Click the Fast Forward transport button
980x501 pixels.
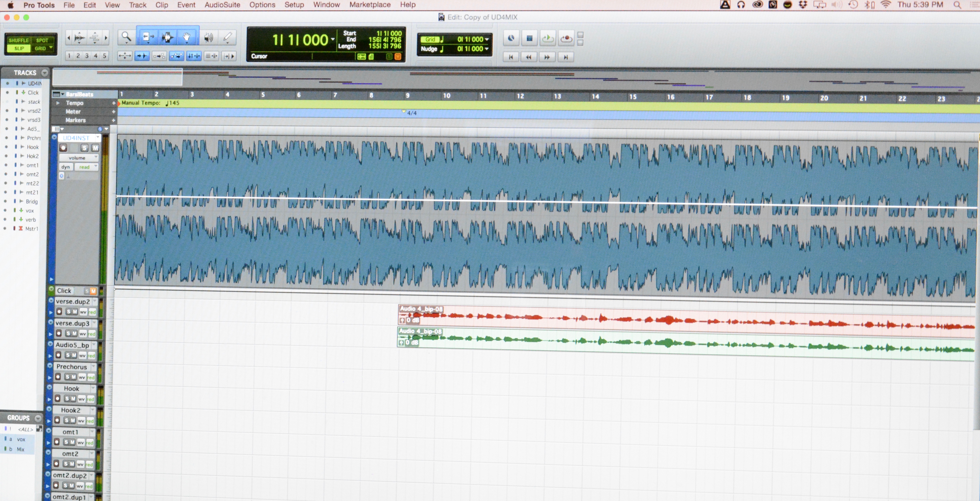coord(547,57)
